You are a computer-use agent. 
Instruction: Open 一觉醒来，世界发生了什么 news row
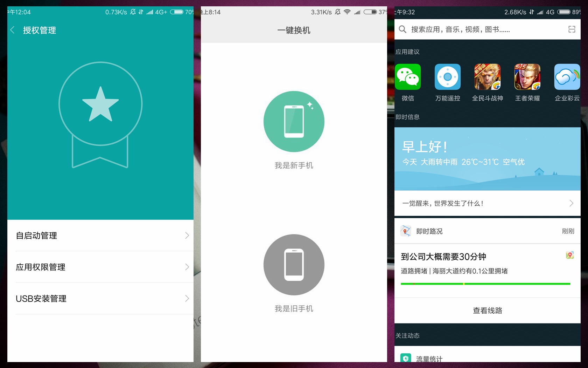click(x=488, y=203)
